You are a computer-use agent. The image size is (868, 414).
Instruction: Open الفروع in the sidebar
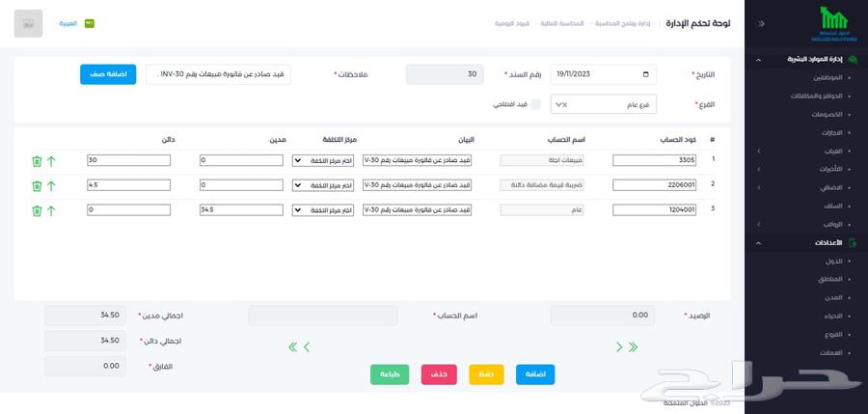(x=833, y=335)
